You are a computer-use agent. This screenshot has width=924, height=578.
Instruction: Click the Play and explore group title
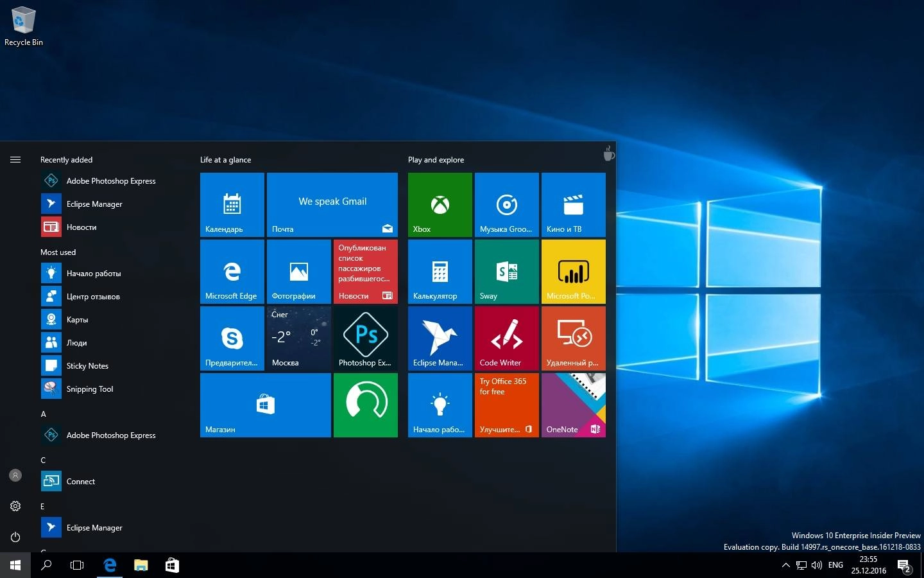click(x=436, y=160)
